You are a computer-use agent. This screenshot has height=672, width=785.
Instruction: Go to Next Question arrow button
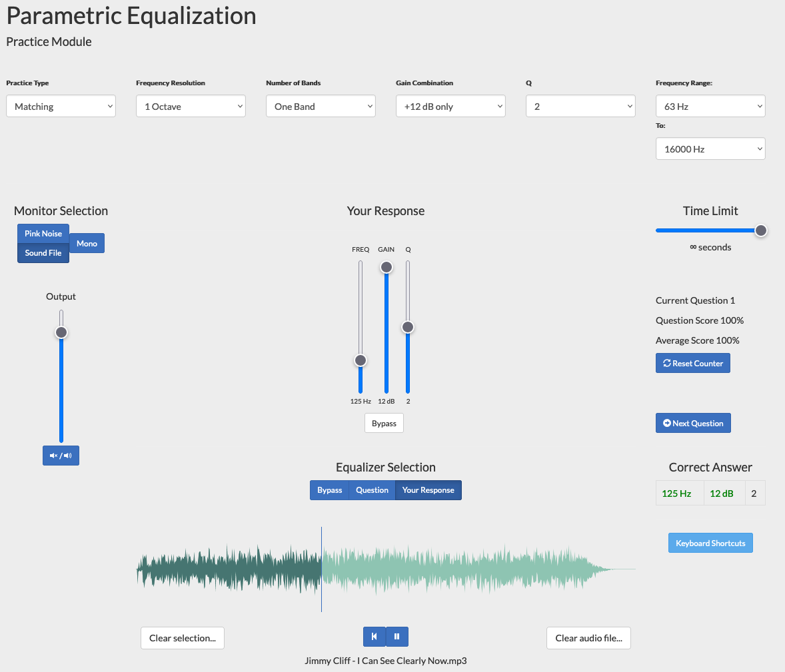693,423
